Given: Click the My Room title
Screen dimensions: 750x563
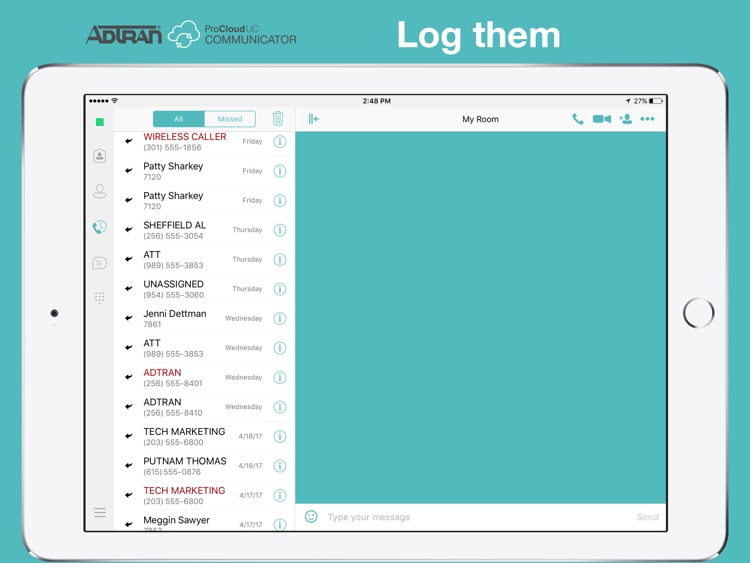Looking at the screenshot, I should (x=480, y=119).
